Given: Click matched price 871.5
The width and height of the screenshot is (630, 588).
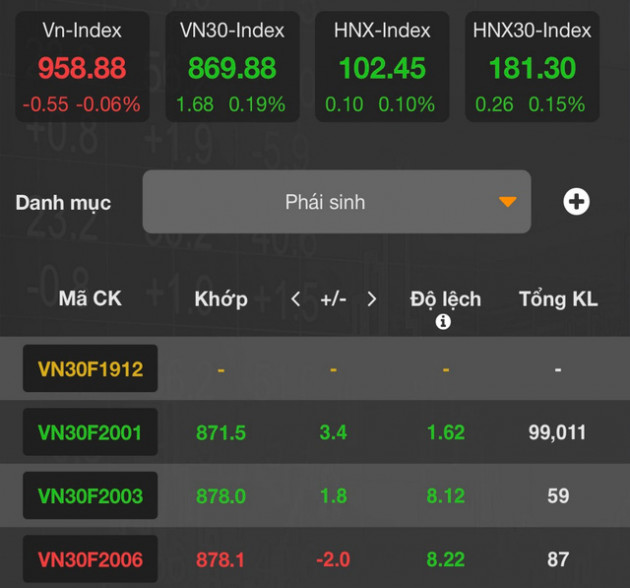Looking at the screenshot, I should [x=221, y=433].
